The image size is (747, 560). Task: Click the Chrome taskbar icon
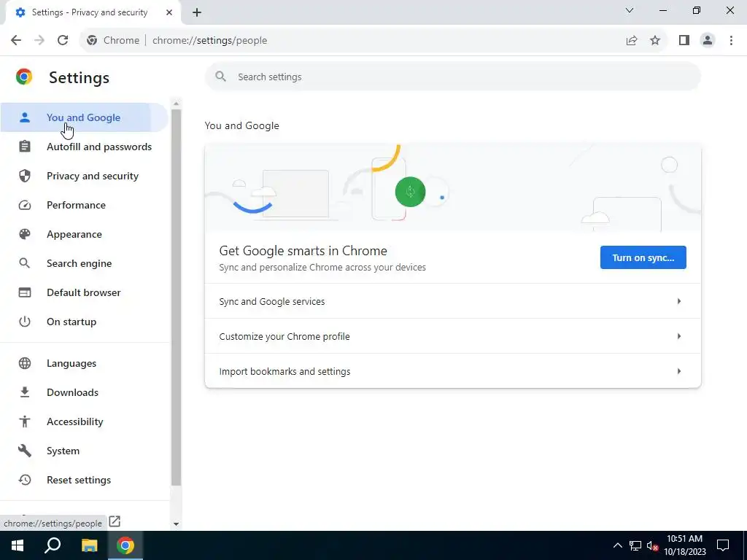tap(125, 545)
